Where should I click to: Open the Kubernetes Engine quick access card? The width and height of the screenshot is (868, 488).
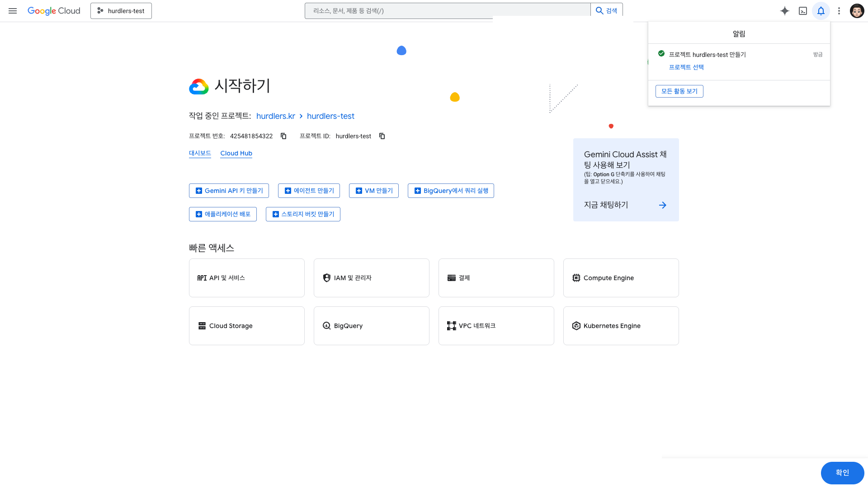pyautogui.click(x=621, y=326)
